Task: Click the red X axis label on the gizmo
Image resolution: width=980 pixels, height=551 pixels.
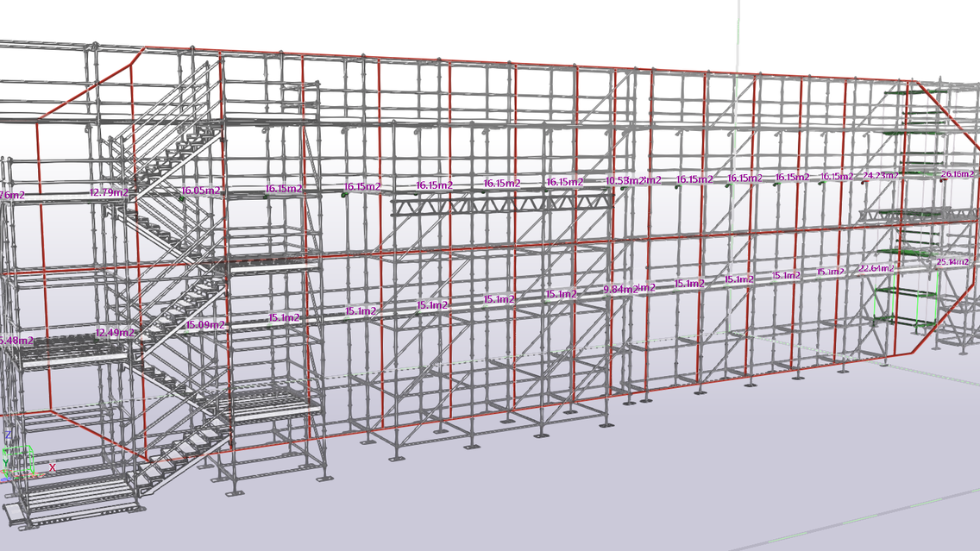Action: (x=52, y=467)
